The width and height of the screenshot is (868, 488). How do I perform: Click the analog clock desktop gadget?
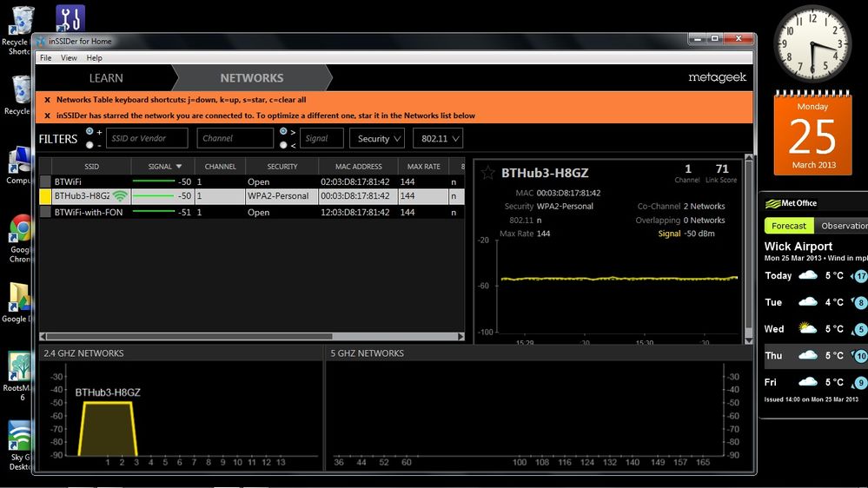point(812,44)
